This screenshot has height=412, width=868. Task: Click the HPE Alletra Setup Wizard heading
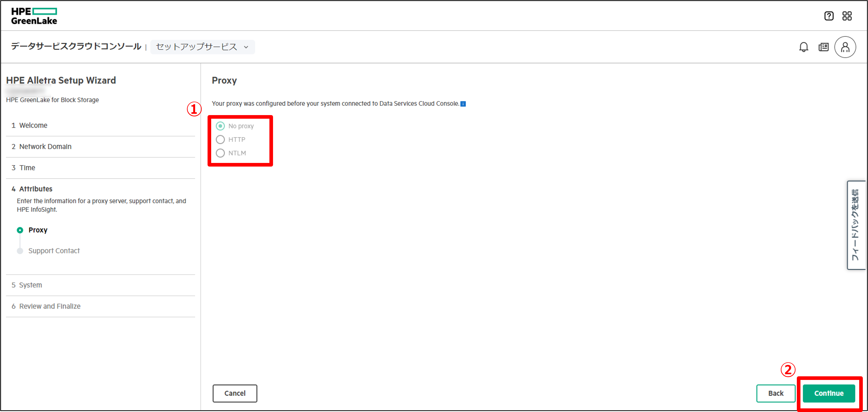pos(61,80)
